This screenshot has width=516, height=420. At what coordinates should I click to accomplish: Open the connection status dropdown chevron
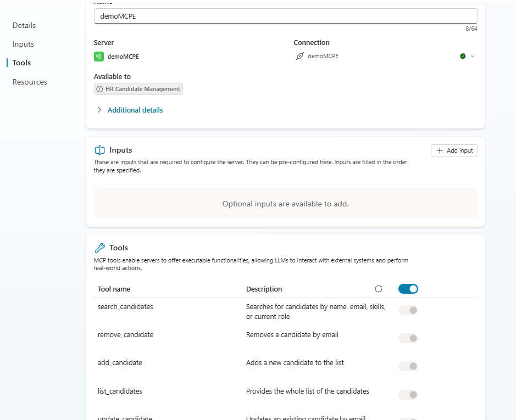(473, 56)
